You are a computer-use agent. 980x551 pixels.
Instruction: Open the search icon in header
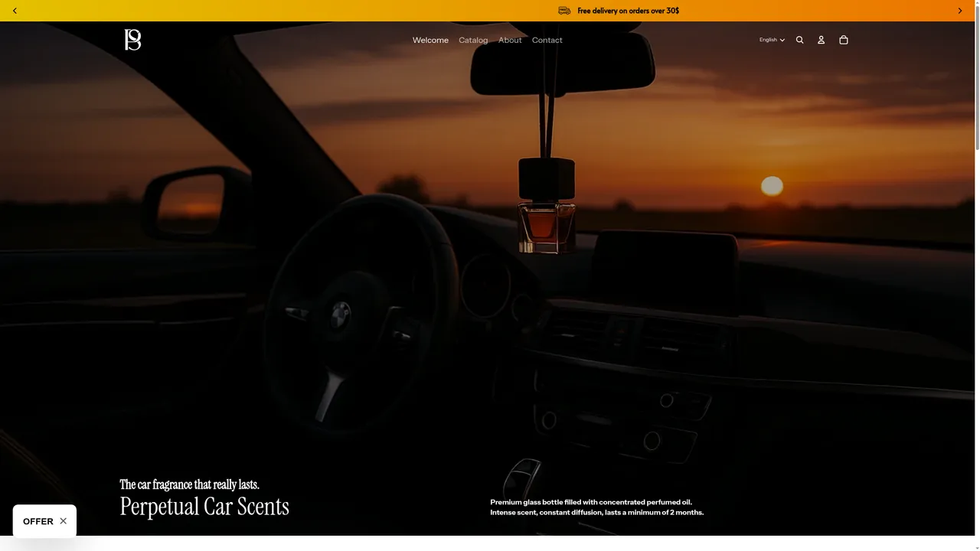(x=799, y=40)
